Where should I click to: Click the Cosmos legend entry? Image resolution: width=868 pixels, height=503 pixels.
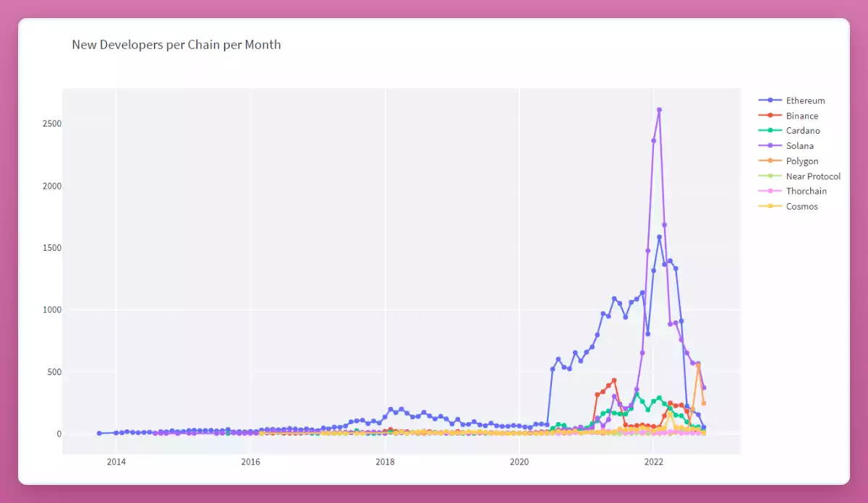tap(801, 207)
